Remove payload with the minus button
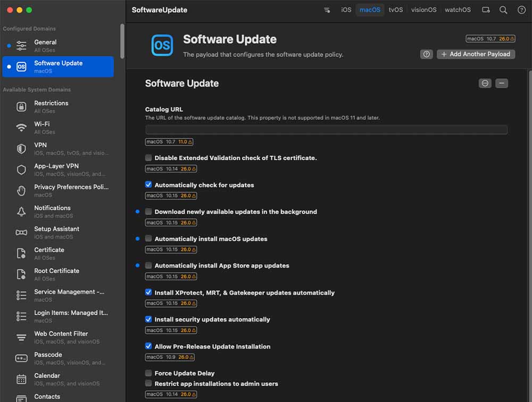532x402 pixels. tap(502, 84)
